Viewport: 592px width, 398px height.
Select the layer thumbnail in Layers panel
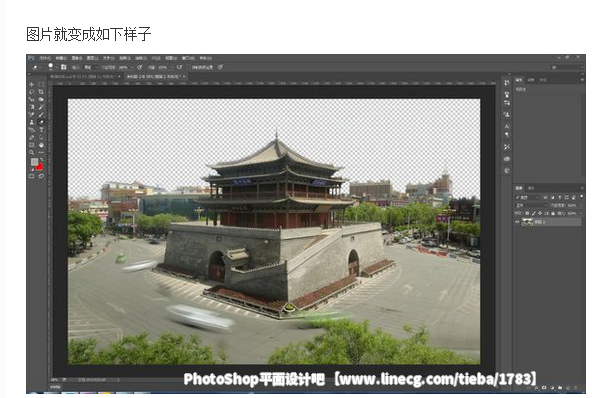[527, 222]
